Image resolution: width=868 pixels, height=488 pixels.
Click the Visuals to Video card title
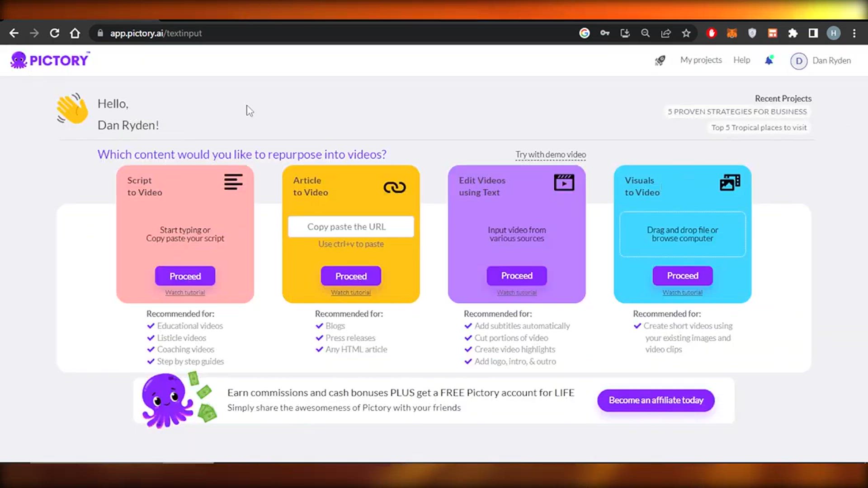(x=642, y=186)
